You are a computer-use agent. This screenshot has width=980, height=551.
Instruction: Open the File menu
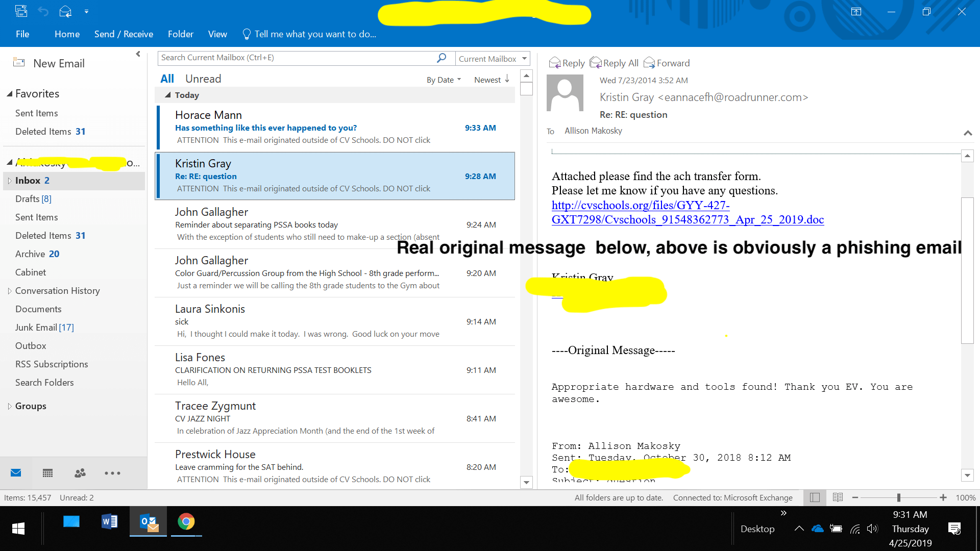22,34
